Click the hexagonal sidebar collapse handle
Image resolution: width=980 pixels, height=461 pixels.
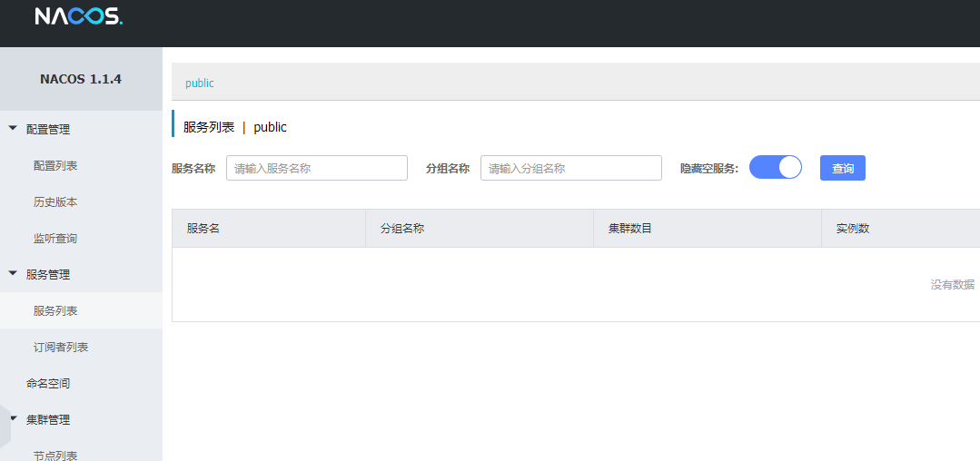[x=5, y=427]
